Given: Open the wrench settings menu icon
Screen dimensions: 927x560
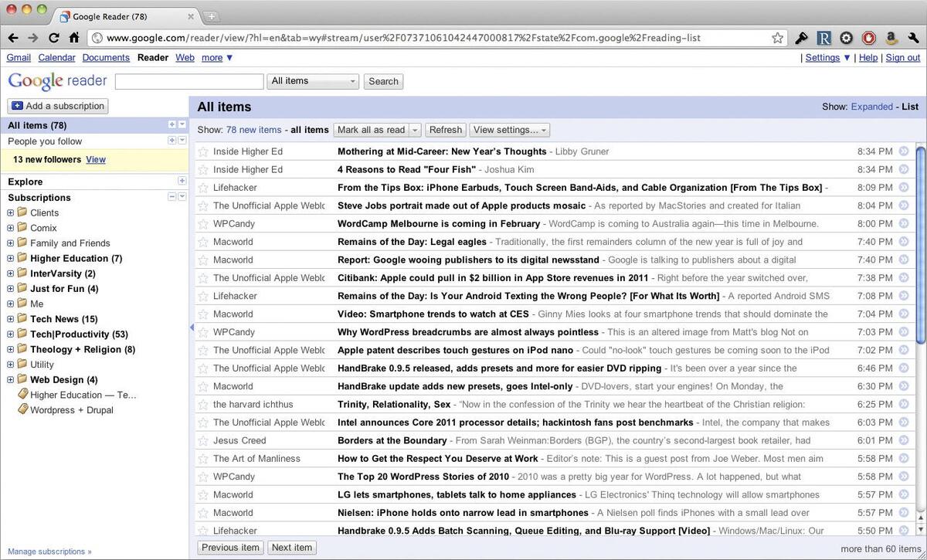Looking at the screenshot, I should click(914, 37).
